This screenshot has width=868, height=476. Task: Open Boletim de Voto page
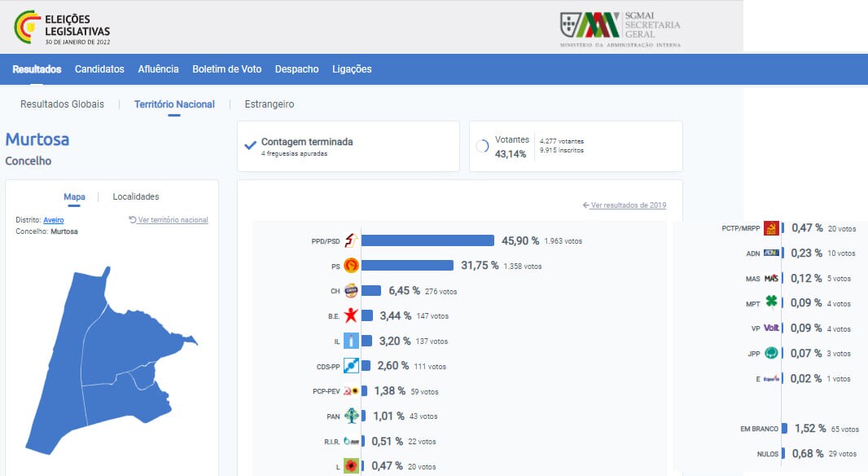[x=226, y=69]
